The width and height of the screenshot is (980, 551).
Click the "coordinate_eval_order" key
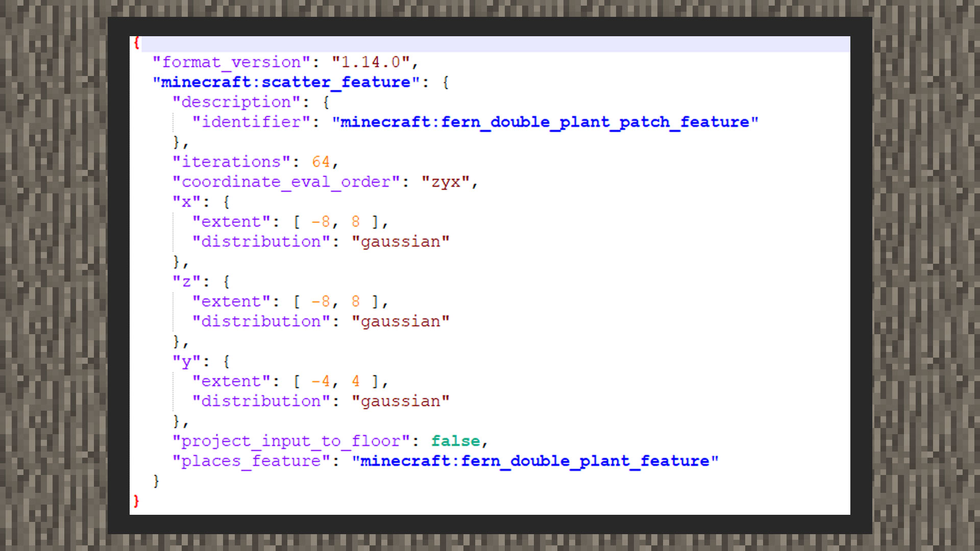click(x=286, y=182)
